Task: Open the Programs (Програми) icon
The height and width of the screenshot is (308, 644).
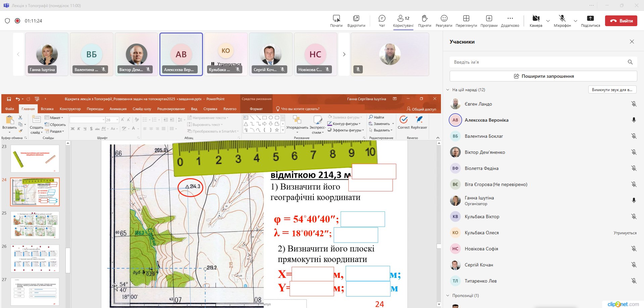Action: [x=489, y=18]
